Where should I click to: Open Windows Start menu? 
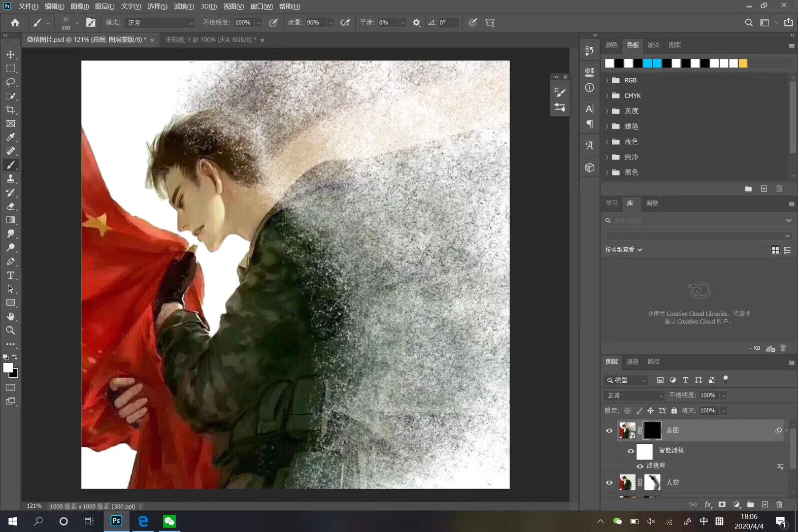point(13,521)
